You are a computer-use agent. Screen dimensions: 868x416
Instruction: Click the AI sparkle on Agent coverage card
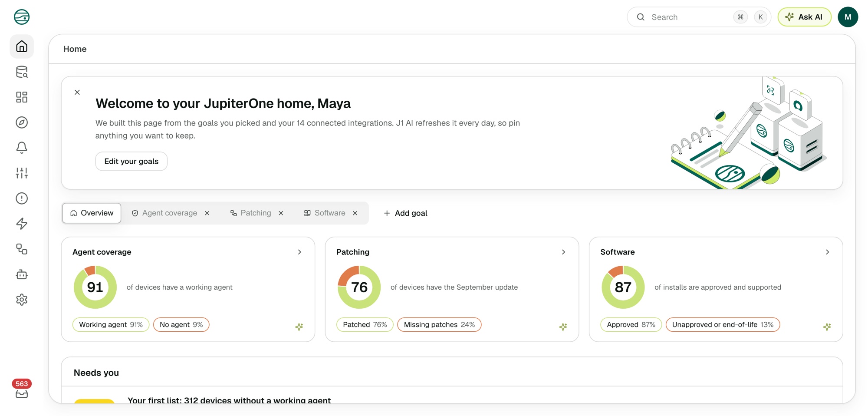point(299,327)
